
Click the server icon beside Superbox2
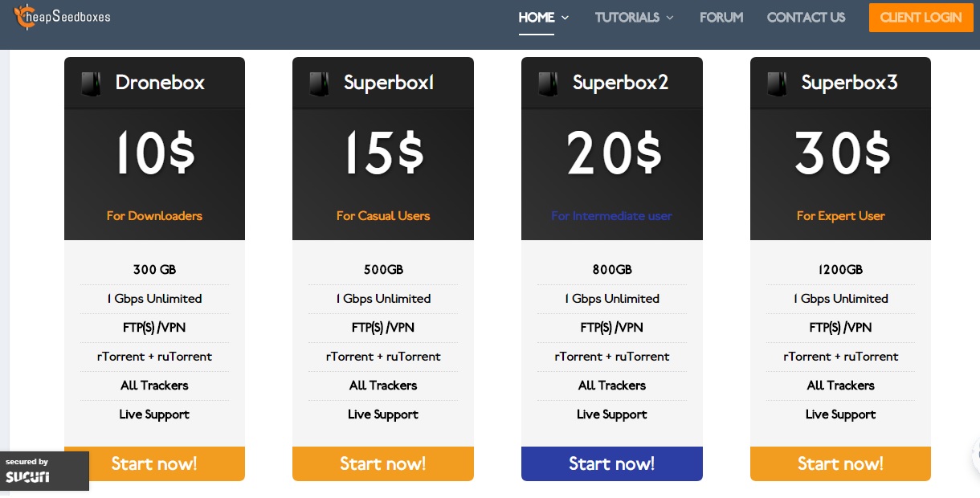point(548,84)
